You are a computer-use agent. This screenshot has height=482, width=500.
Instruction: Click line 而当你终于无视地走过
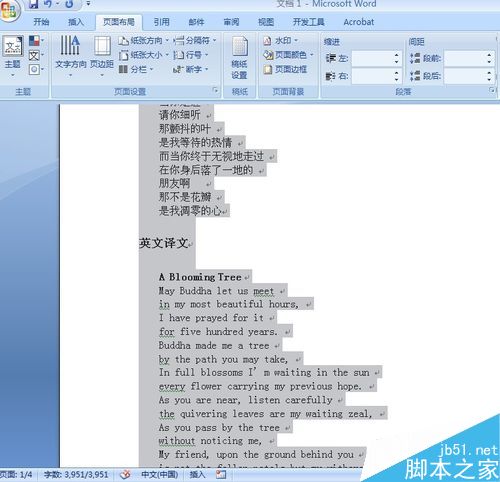211,156
